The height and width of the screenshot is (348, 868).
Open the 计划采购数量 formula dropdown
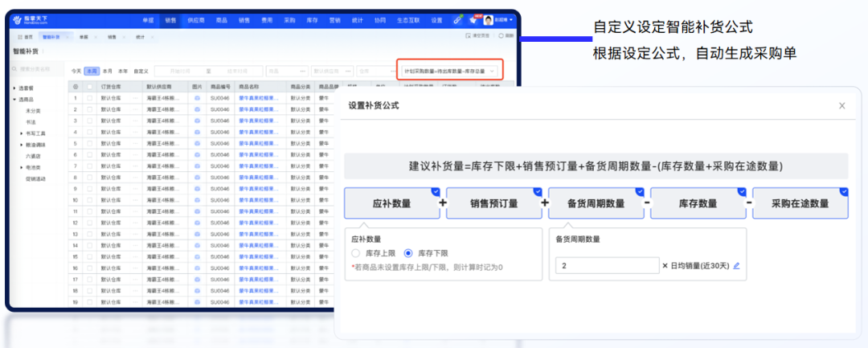click(449, 72)
